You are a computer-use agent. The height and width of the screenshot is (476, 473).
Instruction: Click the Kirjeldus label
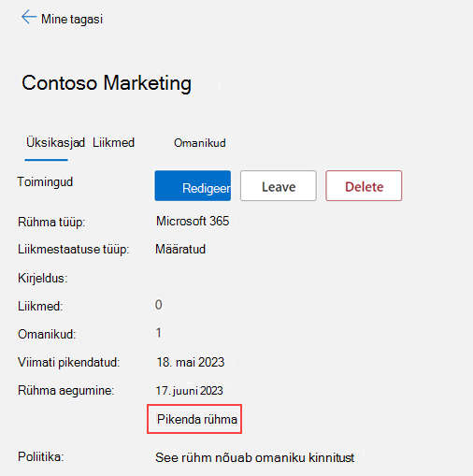tap(43, 278)
